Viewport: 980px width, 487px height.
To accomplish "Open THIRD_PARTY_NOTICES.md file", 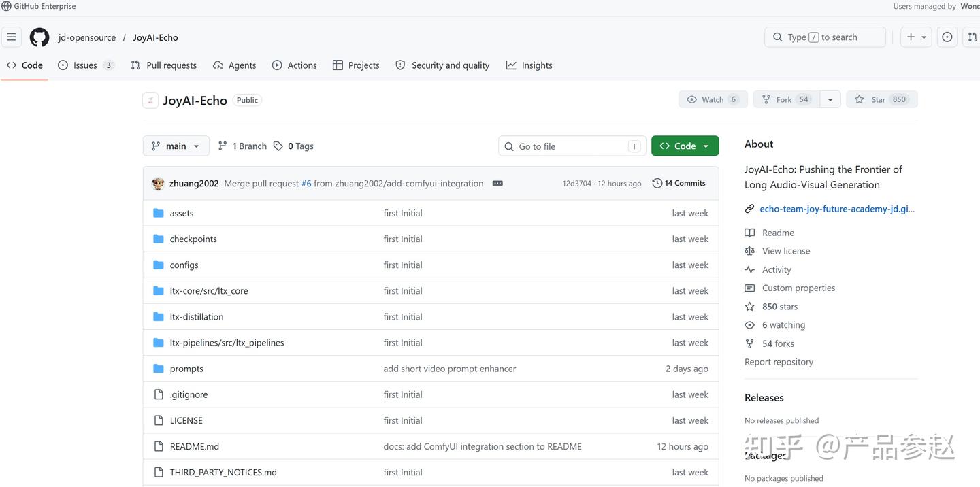I will coord(223,472).
